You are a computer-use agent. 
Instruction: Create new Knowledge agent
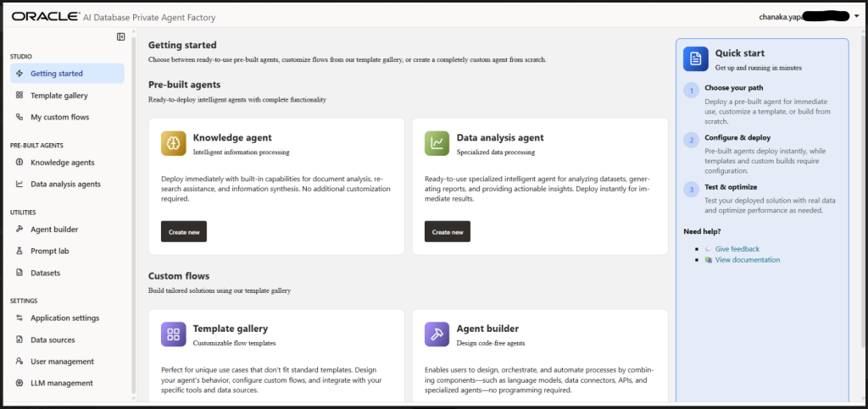[x=184, y=231]
